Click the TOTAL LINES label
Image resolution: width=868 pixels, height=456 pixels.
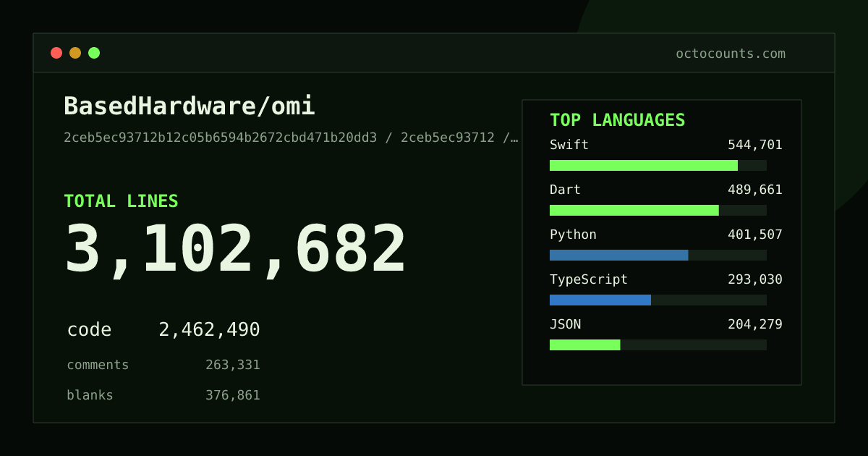click(121, 201)
